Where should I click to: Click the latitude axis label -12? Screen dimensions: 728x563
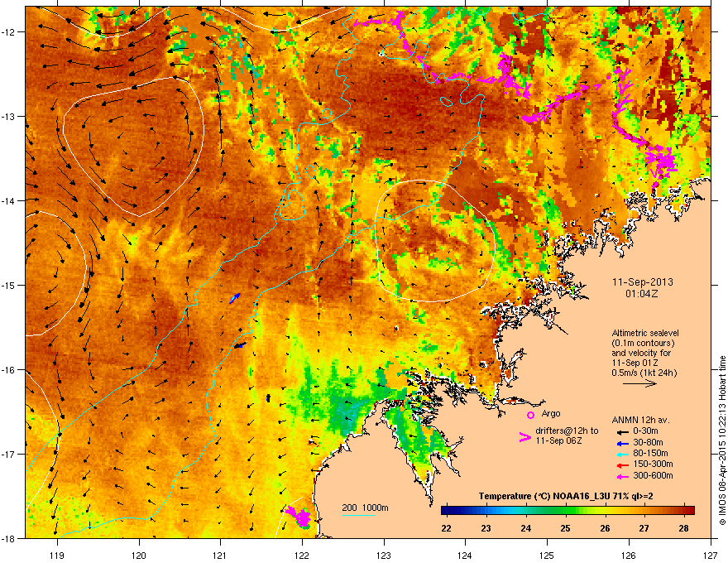(8, 32)
